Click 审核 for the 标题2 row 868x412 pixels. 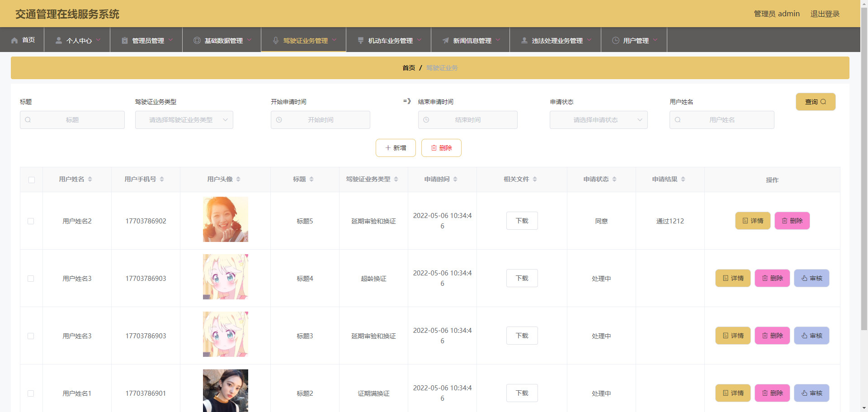811,393
